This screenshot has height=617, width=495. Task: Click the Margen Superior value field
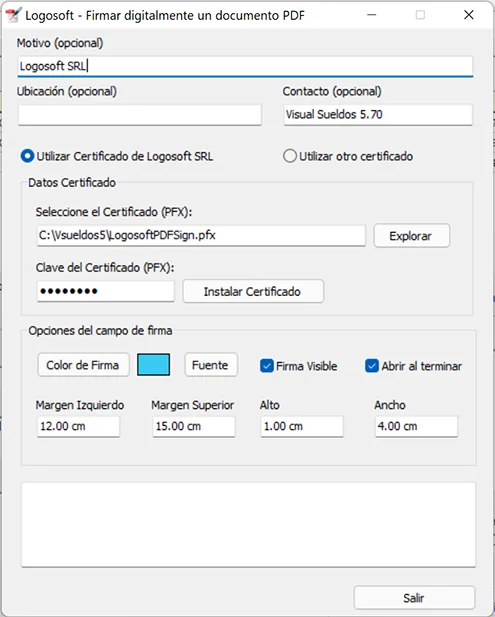pyautogui.click(x=194, y=427)
